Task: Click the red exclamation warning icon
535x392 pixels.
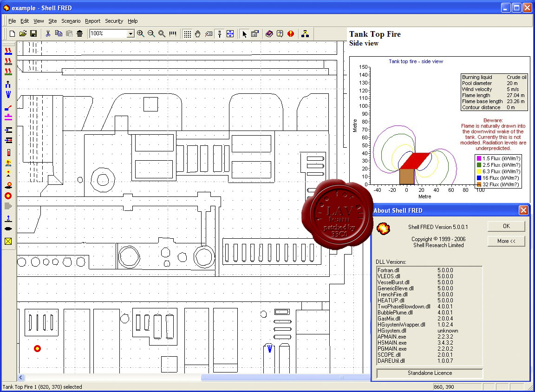Action: tap(291, 33)
